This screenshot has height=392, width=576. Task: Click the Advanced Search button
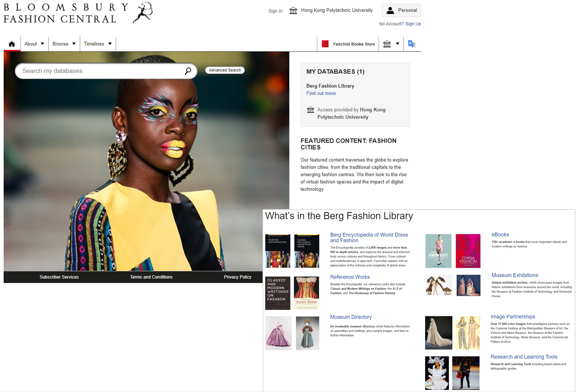[x=225, y=70]
